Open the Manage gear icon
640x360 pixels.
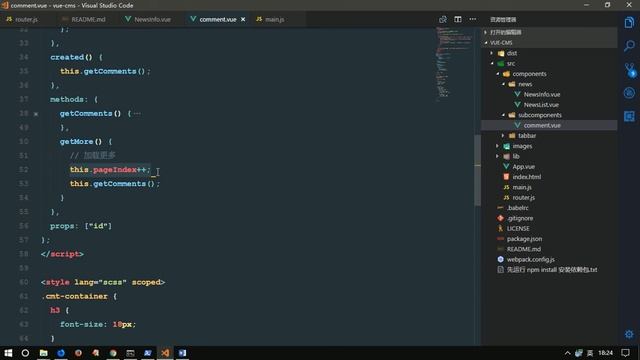tap(629, 334)
